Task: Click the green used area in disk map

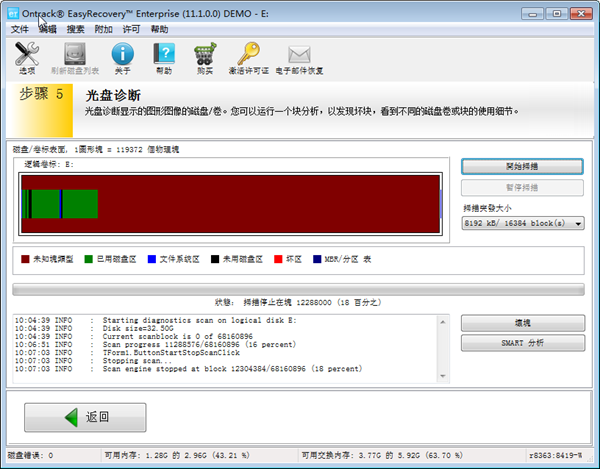Action: [x=80, y=204]
